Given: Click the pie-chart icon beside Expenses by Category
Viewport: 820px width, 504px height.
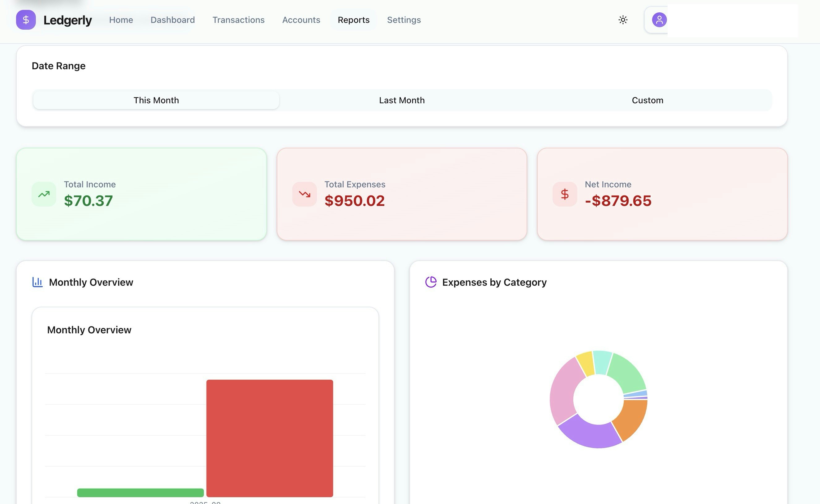Looking at the screenshot, I should [x=431, y=282].
